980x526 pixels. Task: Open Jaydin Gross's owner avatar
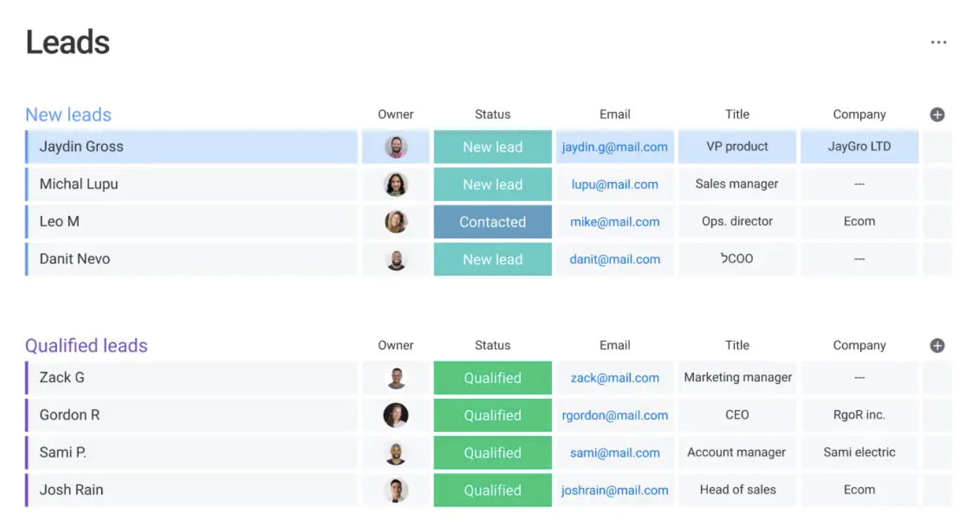point(395,146)
